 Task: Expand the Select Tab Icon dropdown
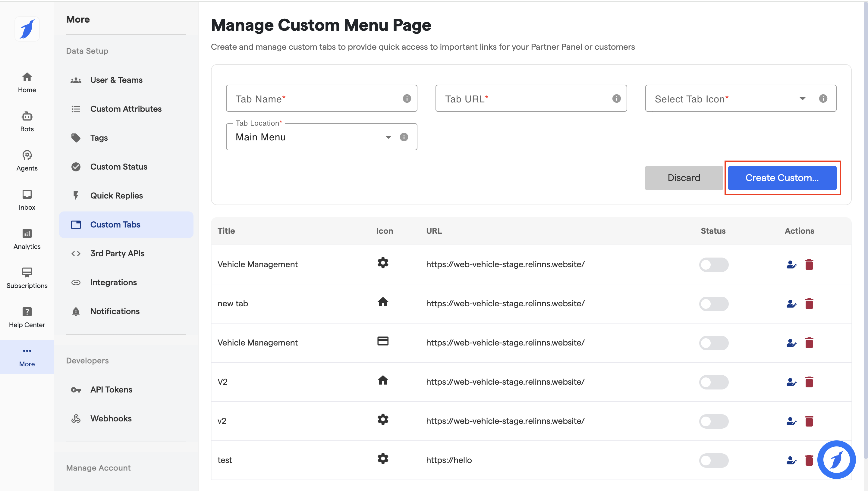point(802,99)
